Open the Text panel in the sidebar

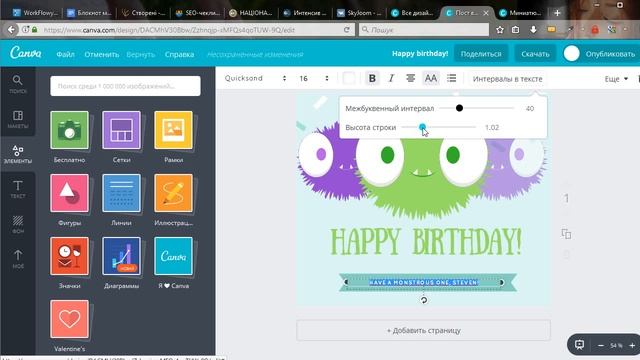18,189
